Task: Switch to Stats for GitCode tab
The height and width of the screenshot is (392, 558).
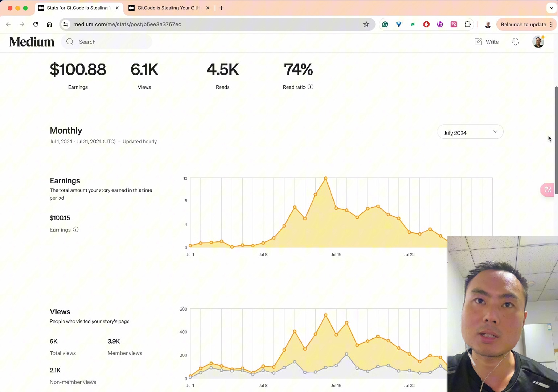Action: coord(77,8)
